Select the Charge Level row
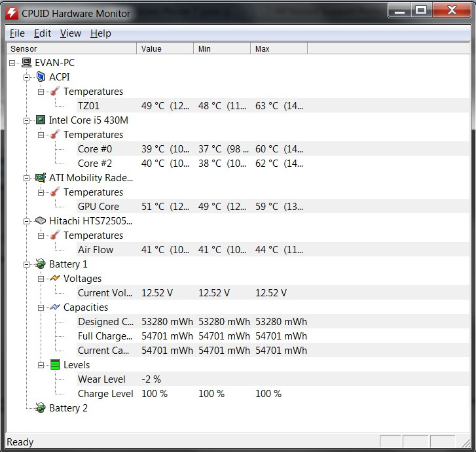The width and height of the screenshot is (476, 452). (x=273, y=393)
